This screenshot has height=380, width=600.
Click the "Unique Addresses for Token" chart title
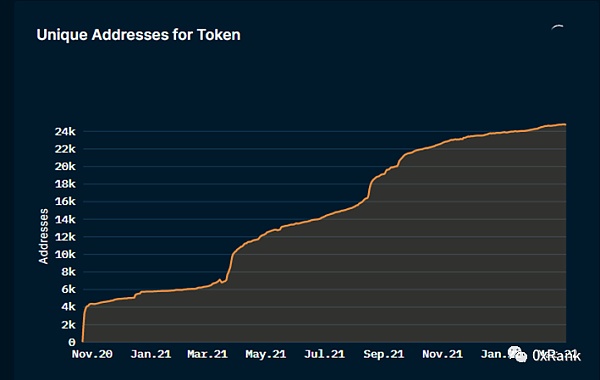[139, 35]
